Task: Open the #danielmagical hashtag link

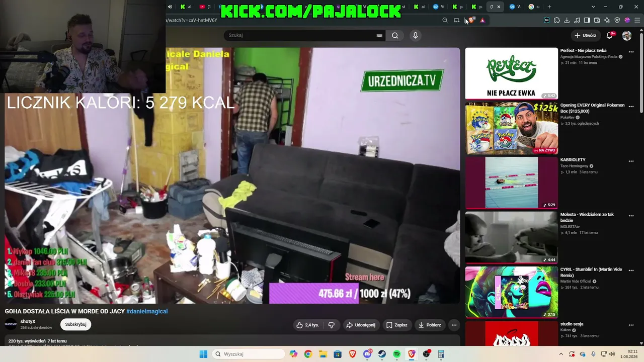Action: (147, 311)
